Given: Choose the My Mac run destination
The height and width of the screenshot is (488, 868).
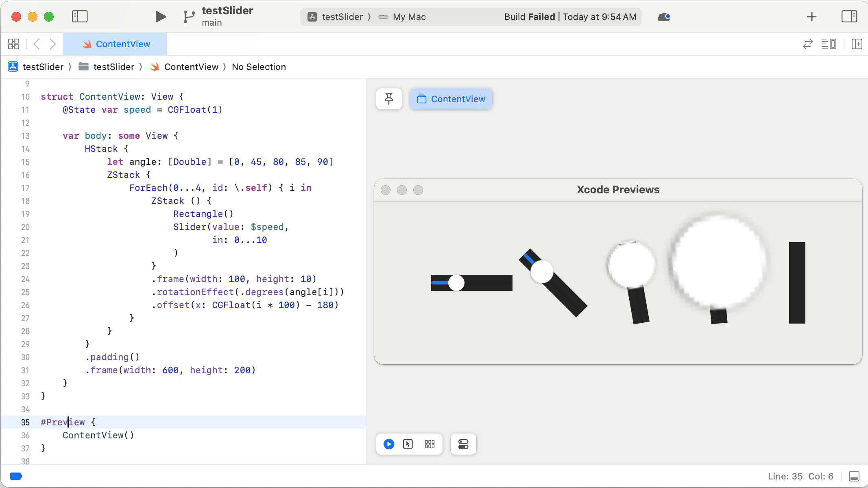Looking at the screenshot, I should pyautogui.click(x=402, y=17).
